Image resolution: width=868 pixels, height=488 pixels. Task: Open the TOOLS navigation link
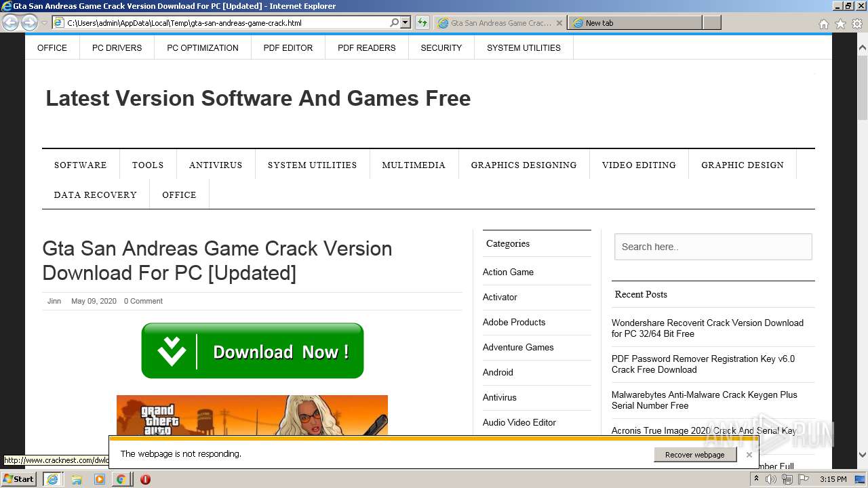pos(148,165)
